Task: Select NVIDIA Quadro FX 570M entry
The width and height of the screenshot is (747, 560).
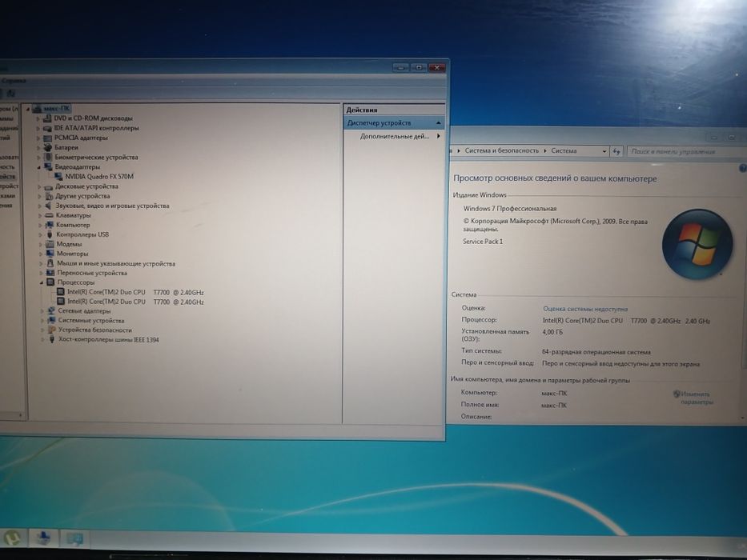Action: point(99,176)
